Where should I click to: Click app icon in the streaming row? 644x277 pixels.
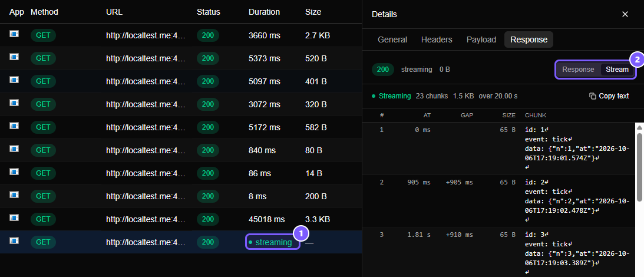pos(14,241)
